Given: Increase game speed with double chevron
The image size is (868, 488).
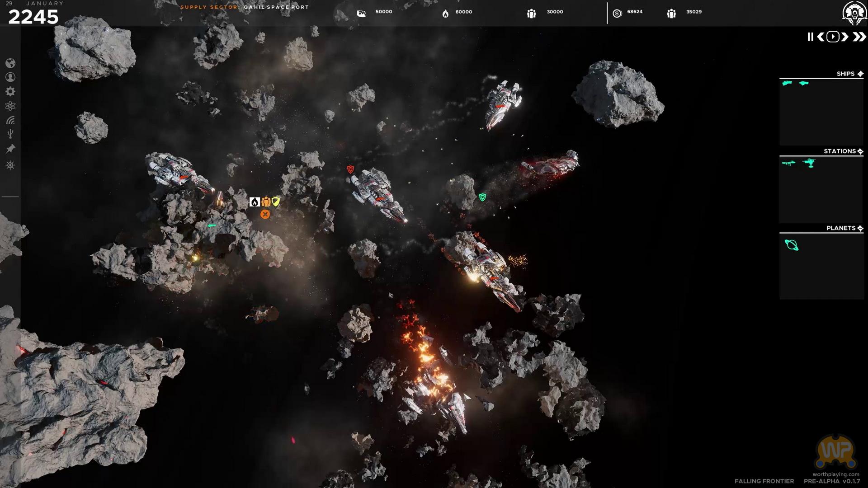Looking at the screenshot, I should click(859, 37).
